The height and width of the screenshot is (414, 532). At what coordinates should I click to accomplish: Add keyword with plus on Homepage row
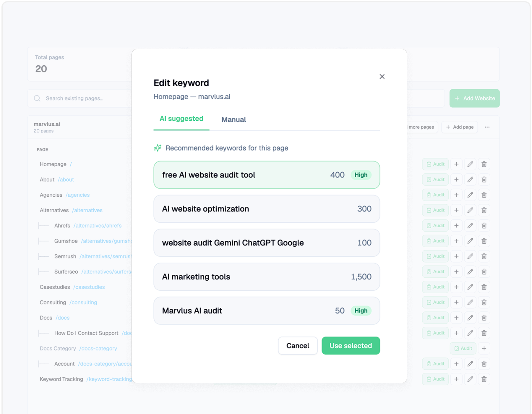pyautogui.click(x=456, y=164)
